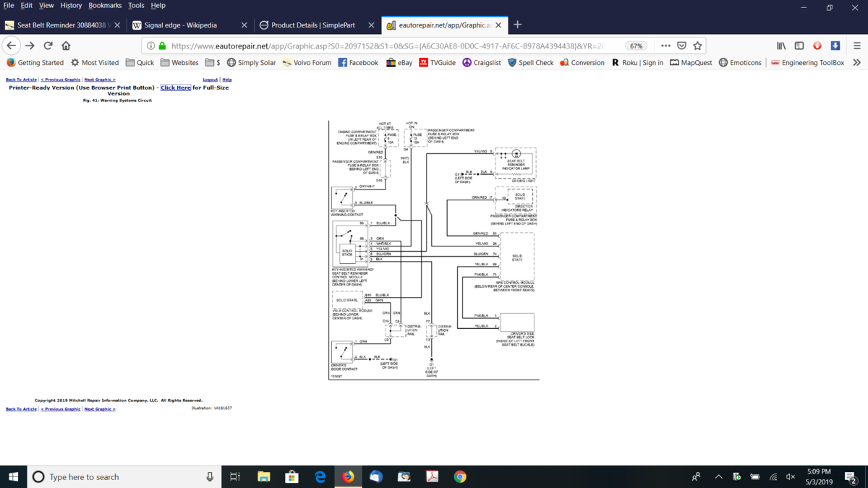Open page actions with the ellipsis icon
This screenshot has height=488, width=868.
(665, 45)
